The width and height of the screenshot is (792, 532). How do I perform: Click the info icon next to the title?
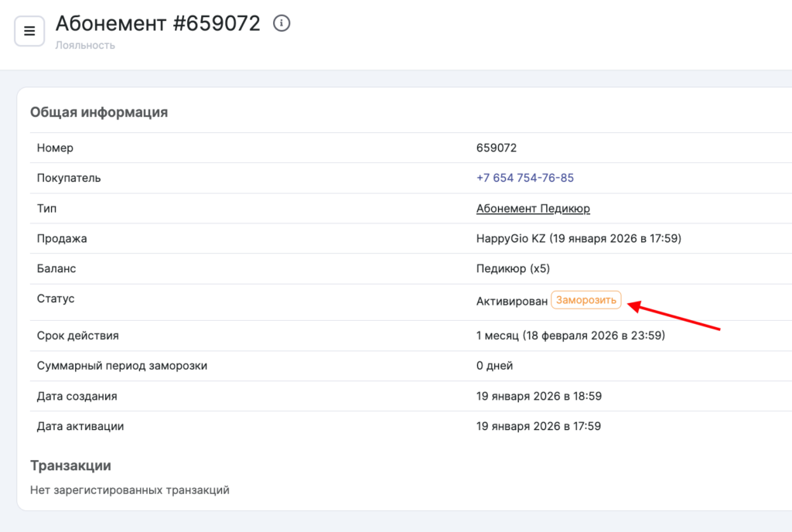[282, 24]
